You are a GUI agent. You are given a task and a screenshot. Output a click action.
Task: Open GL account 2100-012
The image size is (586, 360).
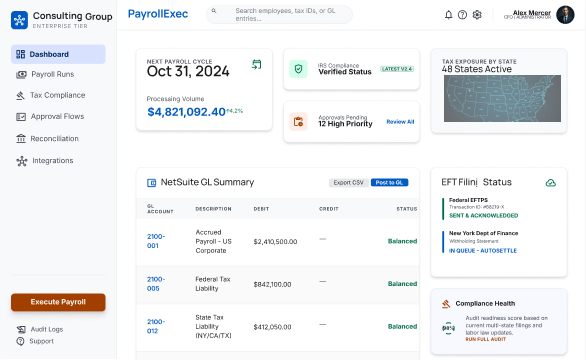(156, 326)
